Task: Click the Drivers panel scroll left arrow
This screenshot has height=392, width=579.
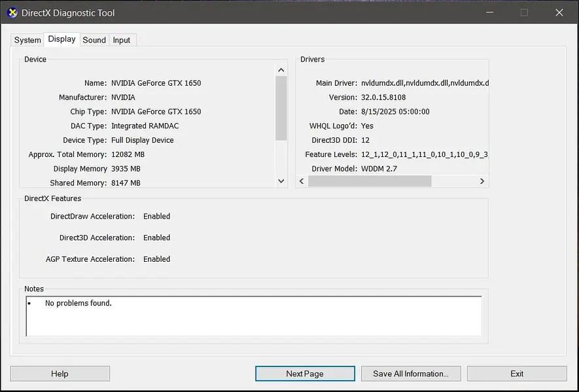Action: 302,181
